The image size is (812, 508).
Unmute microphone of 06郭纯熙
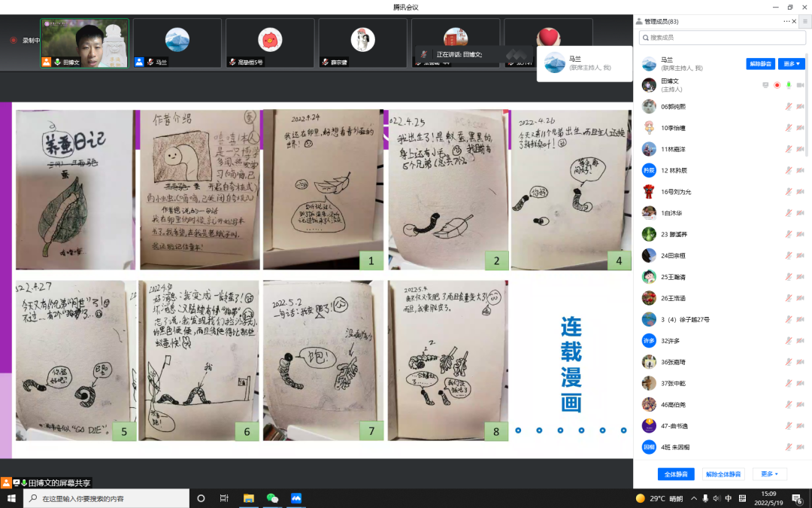(x=788, y=106)
